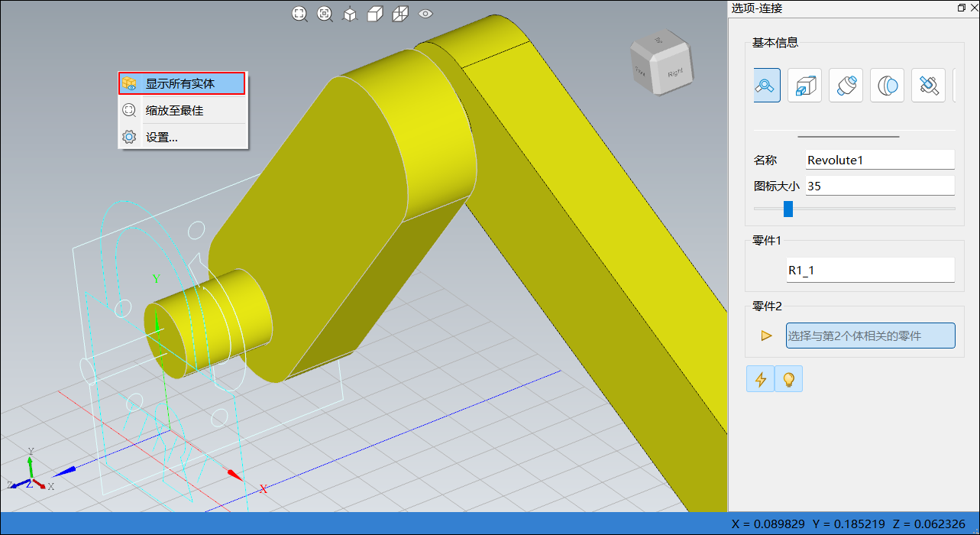Choose the prismatic joint icon
The width and height of the screenshot is (980, 535).
[804, 86]
